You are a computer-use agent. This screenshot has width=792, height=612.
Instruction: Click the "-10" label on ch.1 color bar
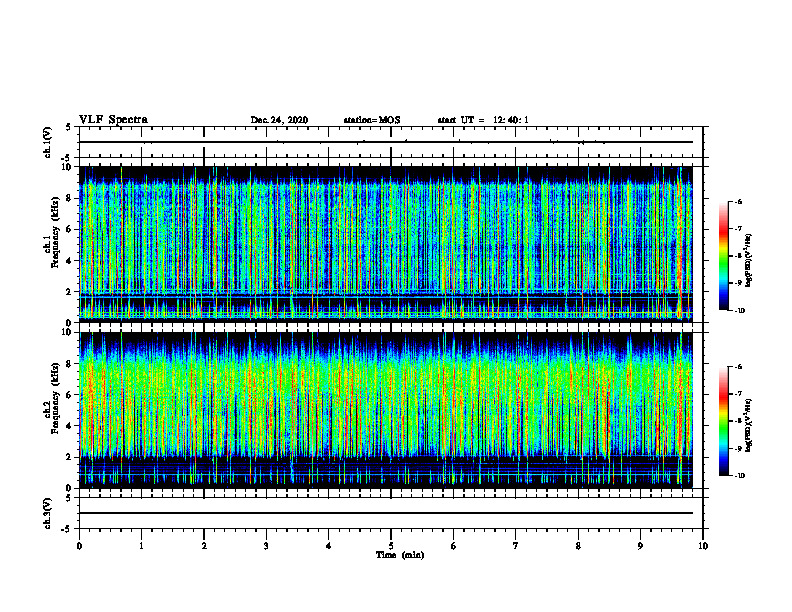click(x=739, y=311)
